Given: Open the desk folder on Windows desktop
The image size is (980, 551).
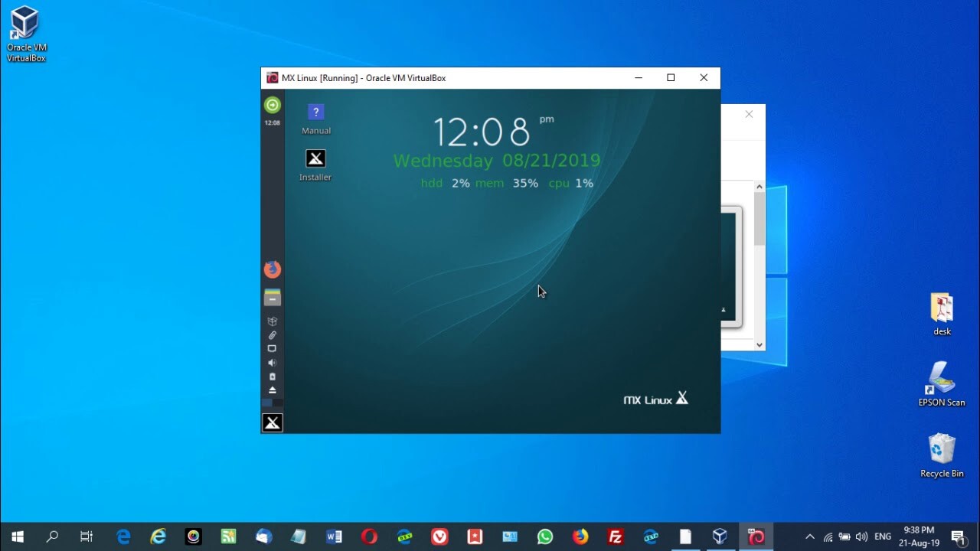Looking at the screenshot, I should click(942, 315).
